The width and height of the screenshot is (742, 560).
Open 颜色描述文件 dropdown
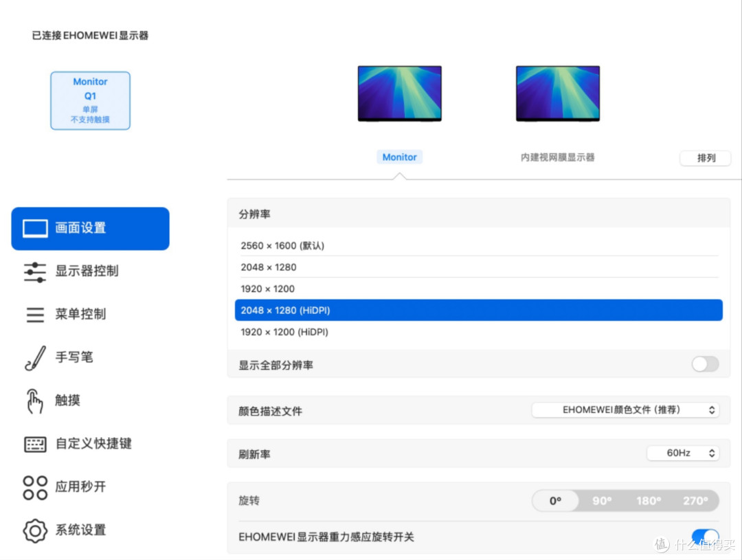(626, 410)
